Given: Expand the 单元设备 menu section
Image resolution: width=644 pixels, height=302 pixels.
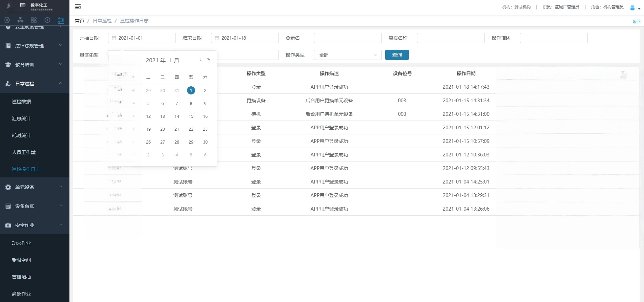Looking at the screenshot, I should pyautogui.click(x=35, y=187).
